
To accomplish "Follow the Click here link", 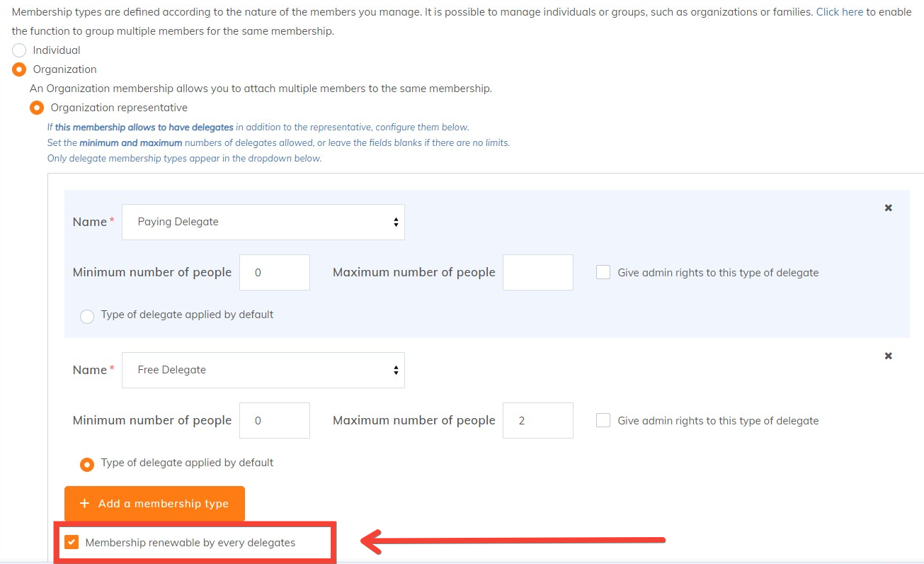I will coord(839,12).
